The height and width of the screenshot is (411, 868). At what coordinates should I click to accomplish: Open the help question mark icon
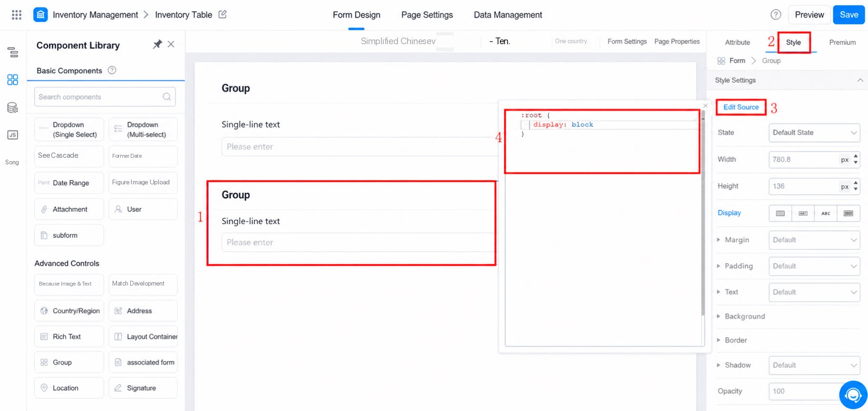pos(776,15)
